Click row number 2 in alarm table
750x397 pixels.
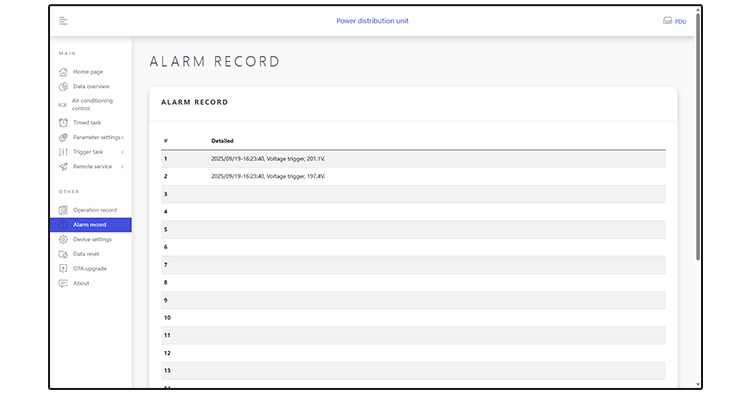pyautogui.click(x=165, y=176)
